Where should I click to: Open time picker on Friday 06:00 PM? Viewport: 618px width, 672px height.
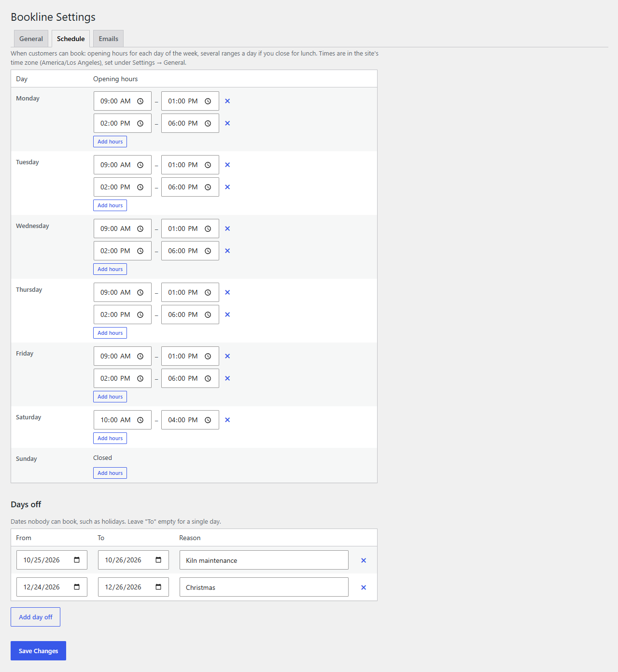point(208,378)
